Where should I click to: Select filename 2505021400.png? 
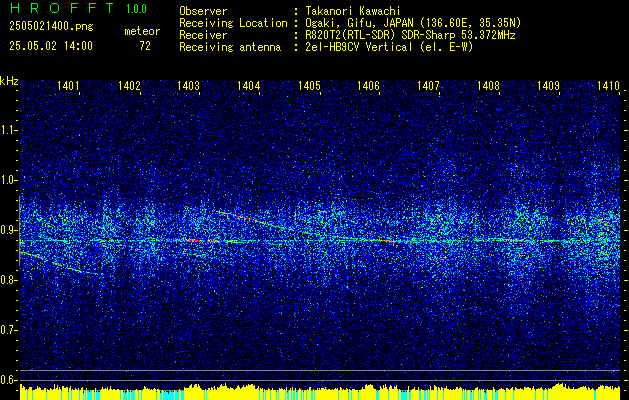[x=51, y=27]
